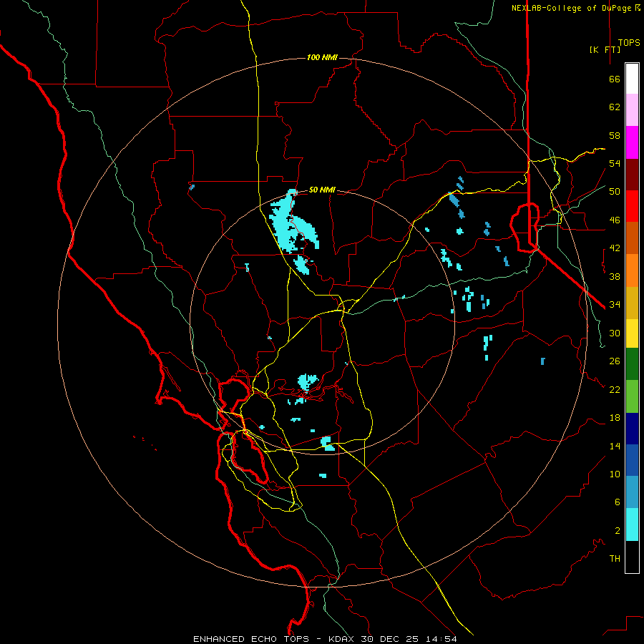Select the light green legend swatch

(x=632, y=396)
